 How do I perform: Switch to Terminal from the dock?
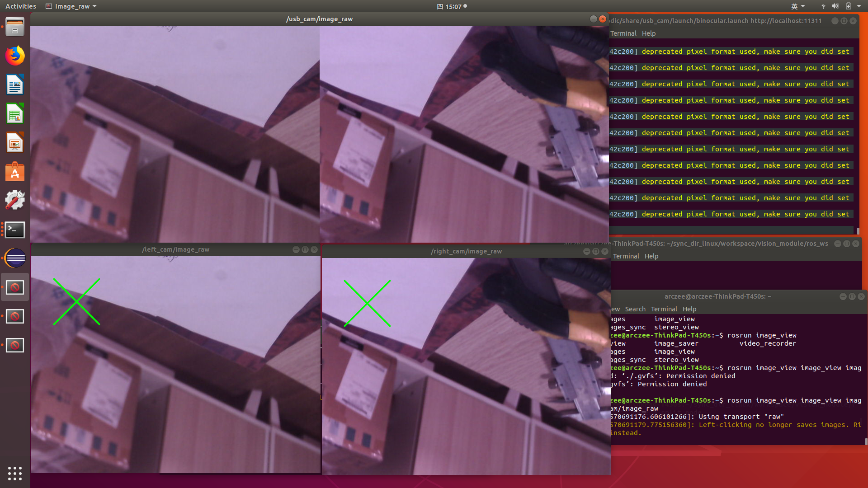[x=15, y=230]
